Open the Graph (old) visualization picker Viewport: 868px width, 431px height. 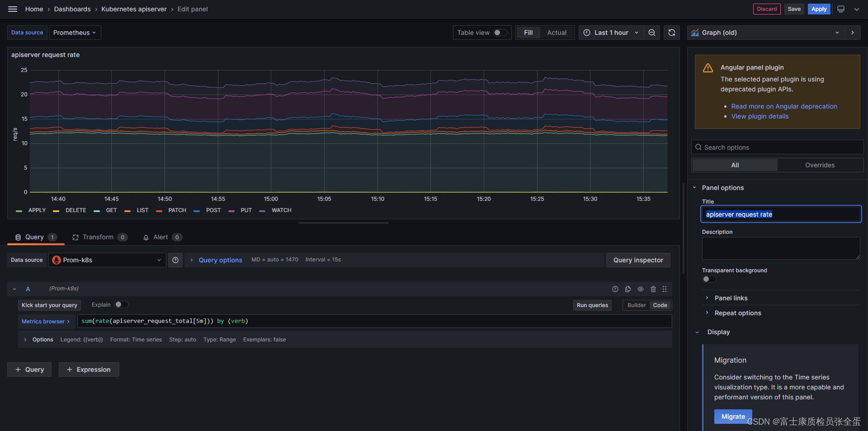click(x=766, y=33)
